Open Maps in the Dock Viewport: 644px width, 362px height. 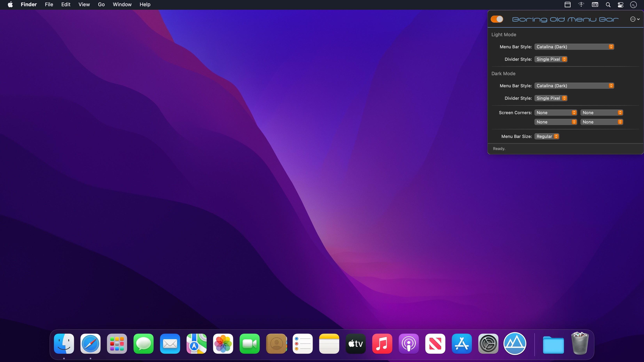coord(197,343)
